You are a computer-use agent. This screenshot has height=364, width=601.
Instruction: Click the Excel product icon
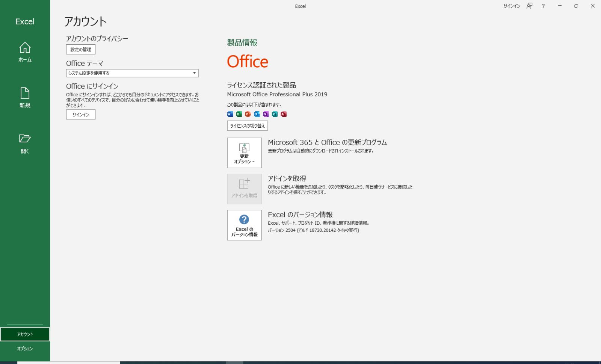pyautogui.click(x=239, y=114)
